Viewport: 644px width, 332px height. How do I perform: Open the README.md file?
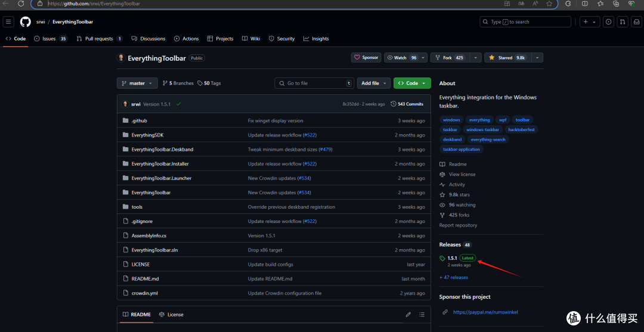click(x=145, y=278)
